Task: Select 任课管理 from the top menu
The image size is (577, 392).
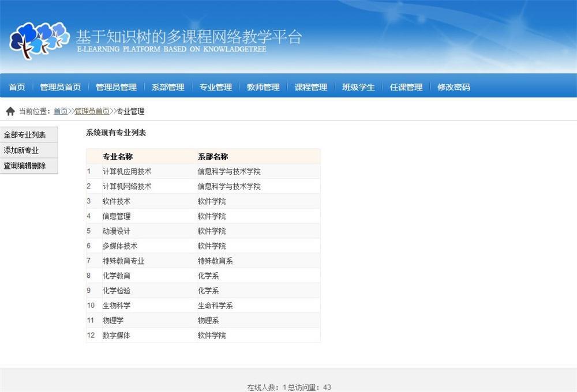Action: (406, 87)
